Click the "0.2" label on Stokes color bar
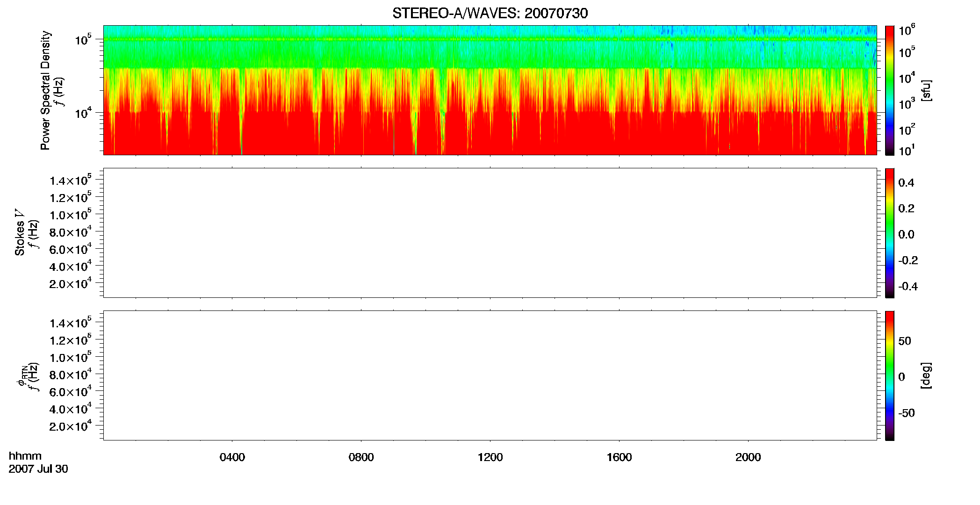The height and width of the screenshot is (505, 980). coord(906,209)
